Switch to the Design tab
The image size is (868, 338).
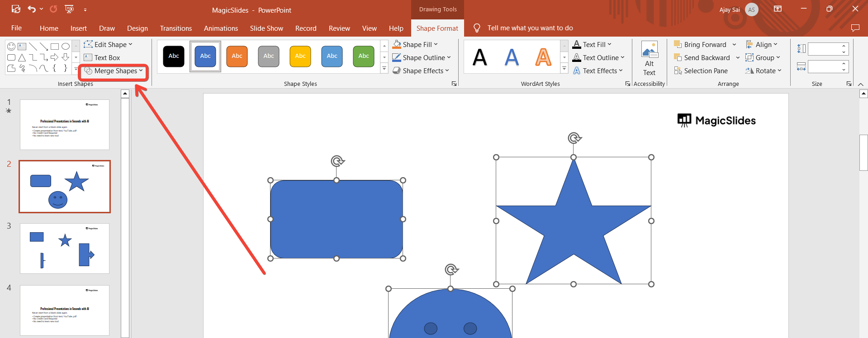coord(138,28)
